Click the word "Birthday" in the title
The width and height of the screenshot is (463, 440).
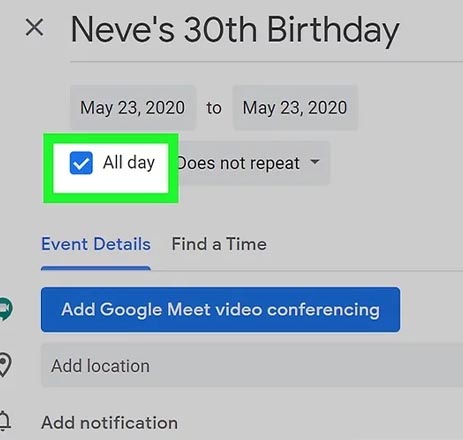click(333, 32)
